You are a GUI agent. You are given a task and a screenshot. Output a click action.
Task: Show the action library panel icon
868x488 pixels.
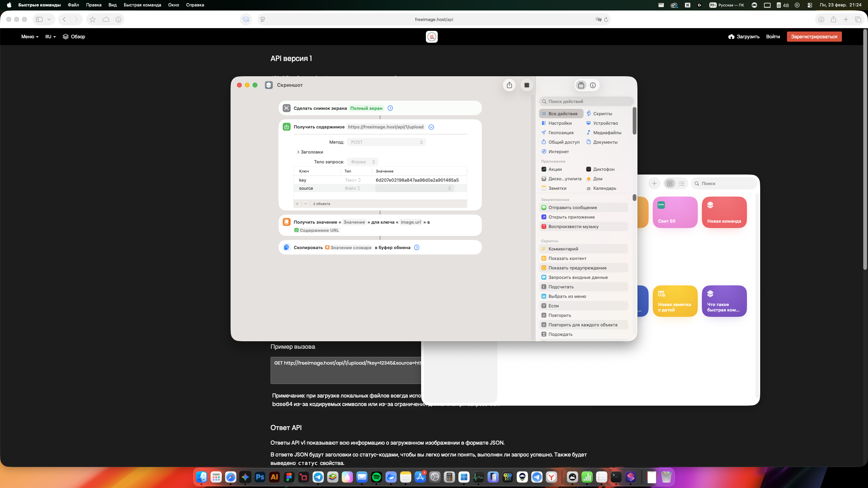tap(581, 85)
